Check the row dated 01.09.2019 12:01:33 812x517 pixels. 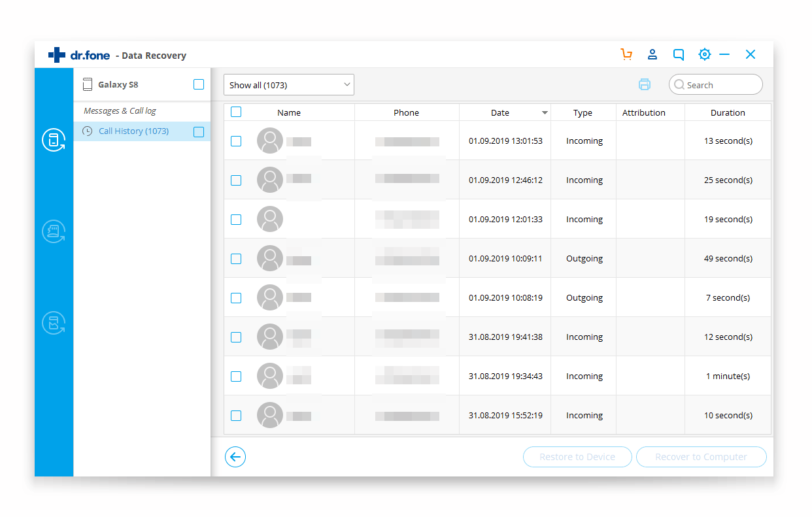click(236, 220)
